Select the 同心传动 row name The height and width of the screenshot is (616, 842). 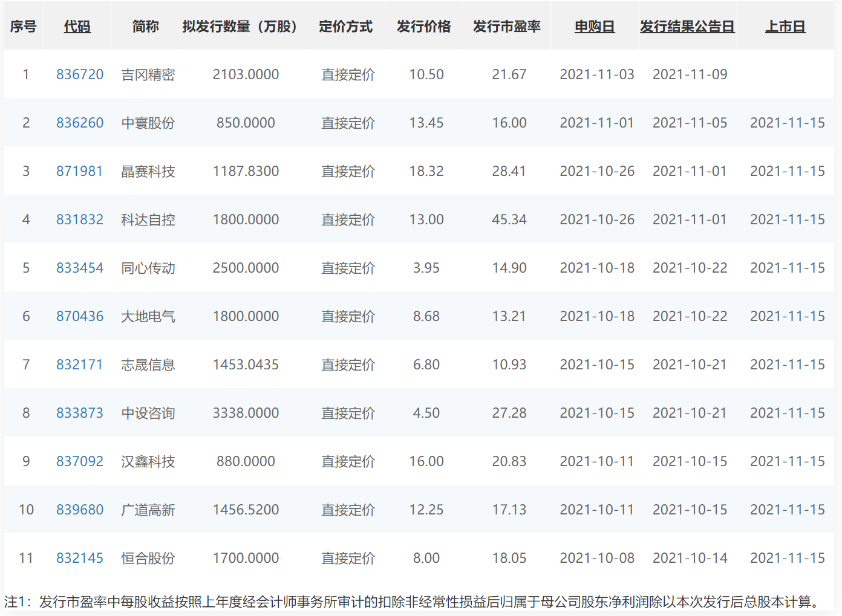tap(148, 268)
